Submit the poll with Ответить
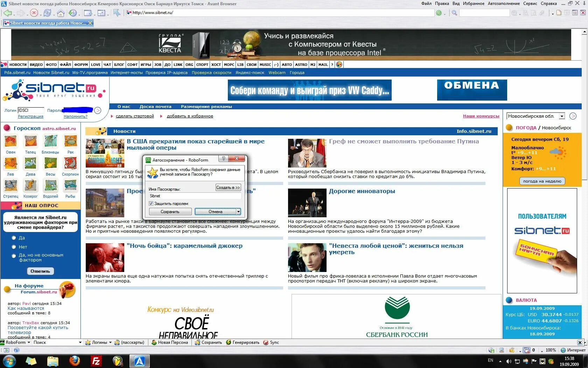588x368 pixels. coord(40,271)
